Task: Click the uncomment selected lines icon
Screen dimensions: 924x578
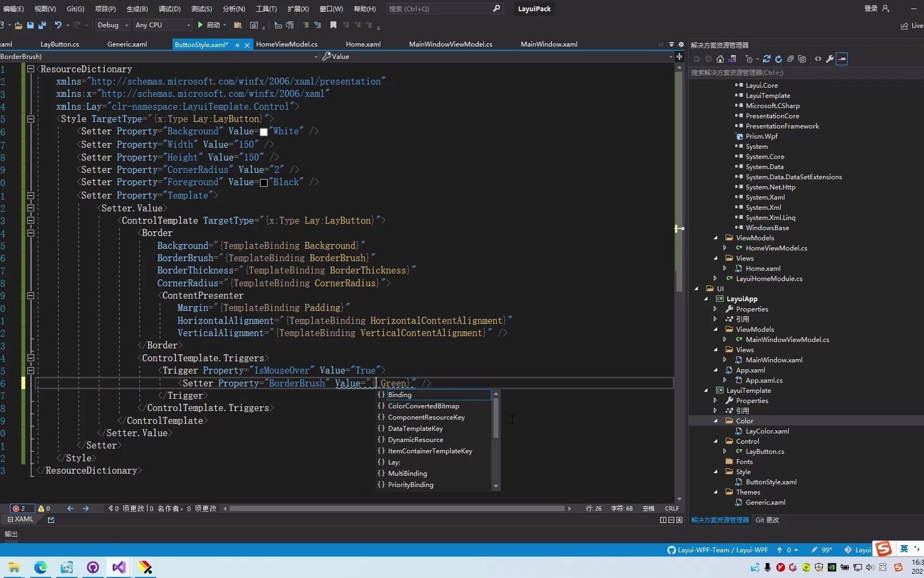Action: (x=318, y=25)
